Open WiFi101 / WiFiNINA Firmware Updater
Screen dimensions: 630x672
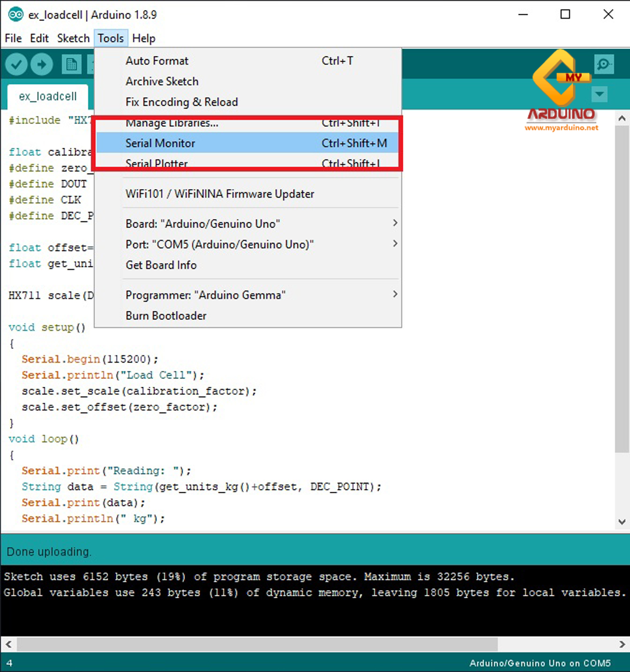click(220, 194)
